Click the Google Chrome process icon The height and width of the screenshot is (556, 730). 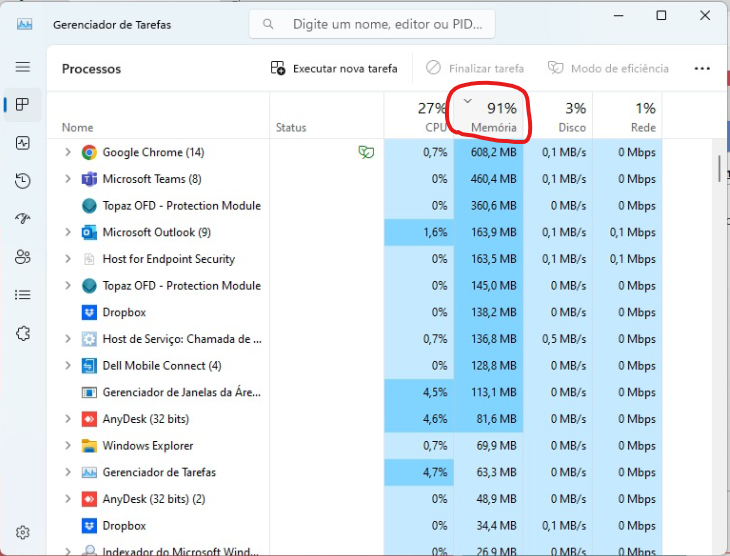click(x=89, y=152)
